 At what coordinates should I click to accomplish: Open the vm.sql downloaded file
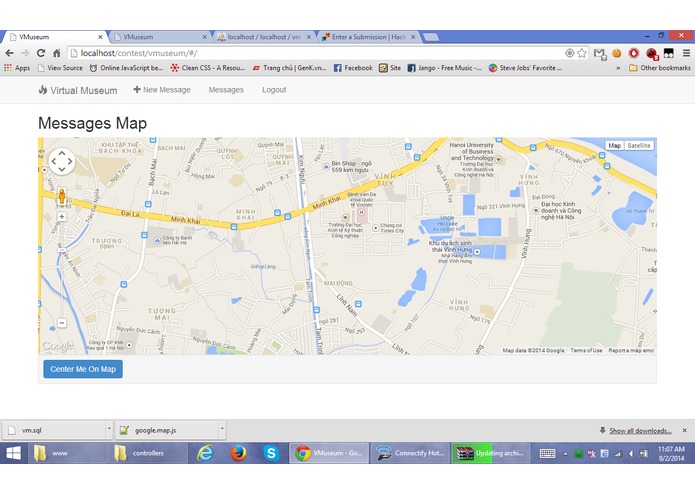tap(54, 430)
